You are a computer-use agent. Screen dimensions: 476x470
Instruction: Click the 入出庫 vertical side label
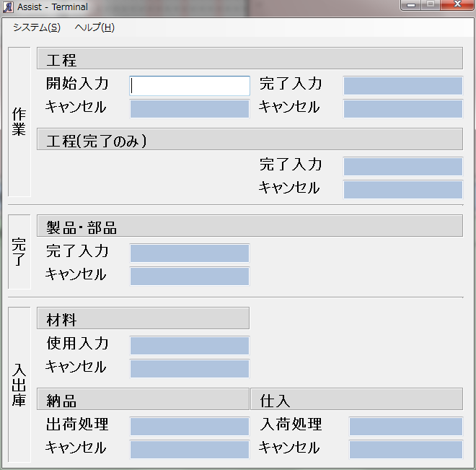[19, 385]
